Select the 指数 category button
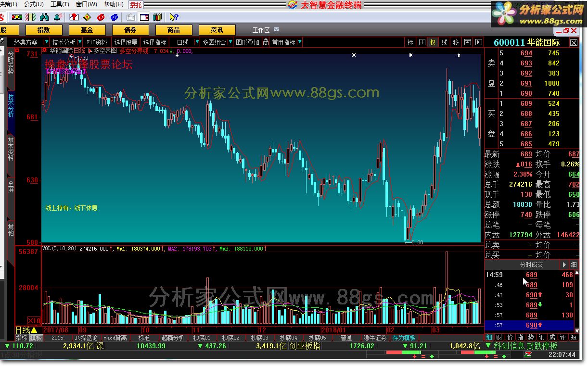The height and width of the screenshot is (366, 588). coord(44,30)
